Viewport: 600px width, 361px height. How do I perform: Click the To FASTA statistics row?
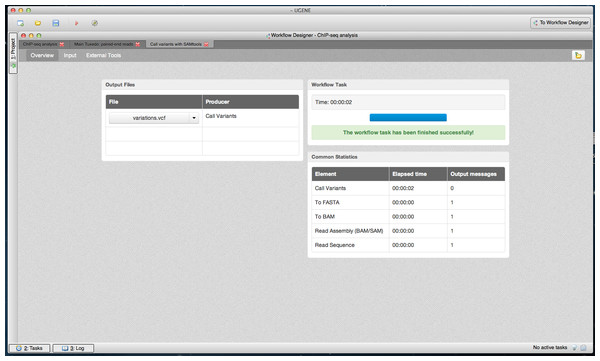click(x=408, y=203)
